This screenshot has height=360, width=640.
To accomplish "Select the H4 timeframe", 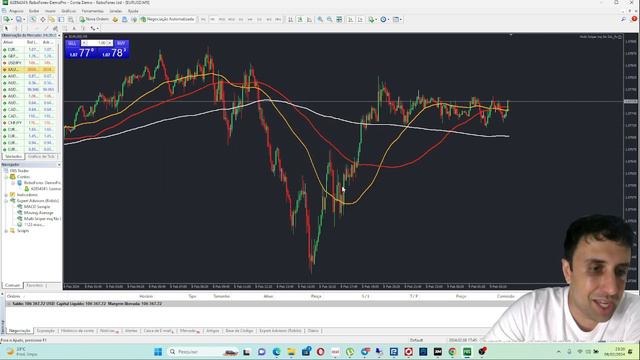I will [x=250, y=19].
